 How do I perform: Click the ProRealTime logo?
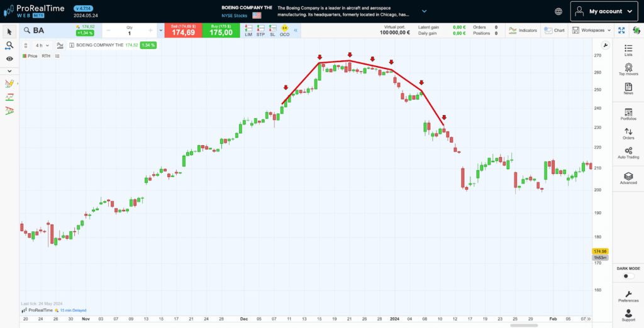[x=34, y=11]
